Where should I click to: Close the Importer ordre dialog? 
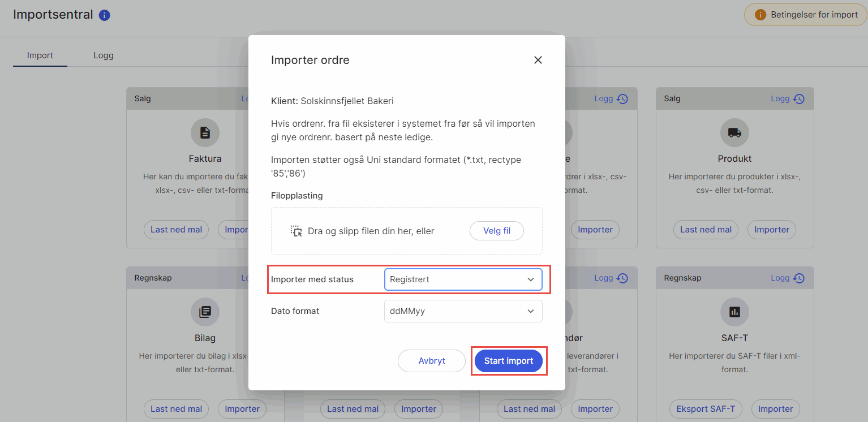(538, 60)
